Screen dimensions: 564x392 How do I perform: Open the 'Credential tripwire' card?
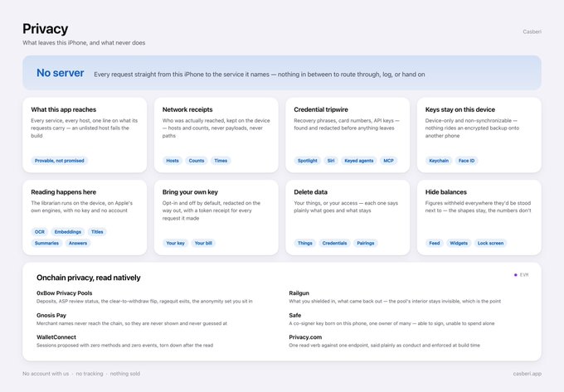point(348,135)
